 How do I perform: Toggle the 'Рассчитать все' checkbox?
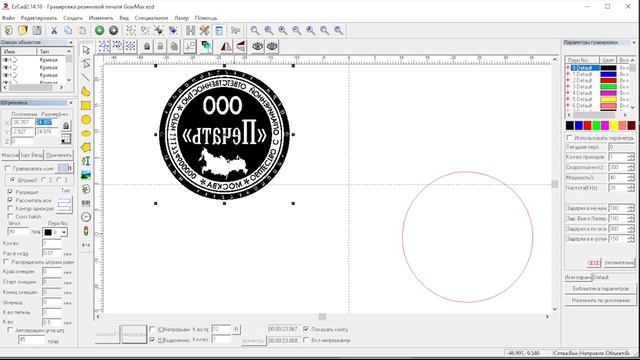coord(11,200)
